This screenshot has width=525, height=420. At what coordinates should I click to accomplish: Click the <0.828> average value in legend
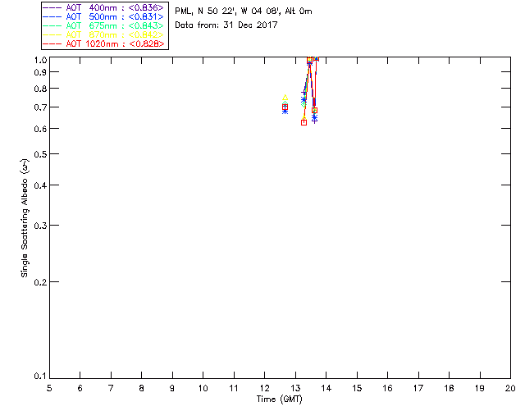coord(146,43)
